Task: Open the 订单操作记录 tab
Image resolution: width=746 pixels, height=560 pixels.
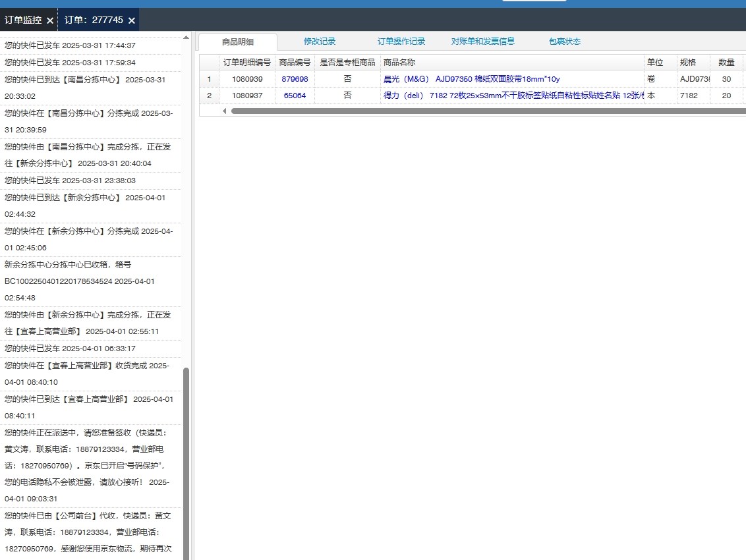Action: click(x=401, y=42)
